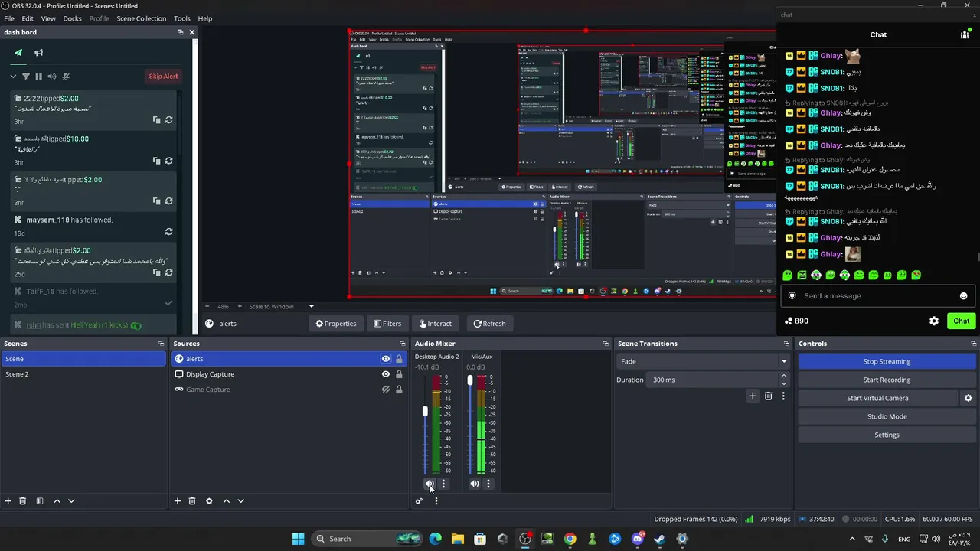Open the emoji picker in chat
Screen dimensions: 980x551
point(963,296)
